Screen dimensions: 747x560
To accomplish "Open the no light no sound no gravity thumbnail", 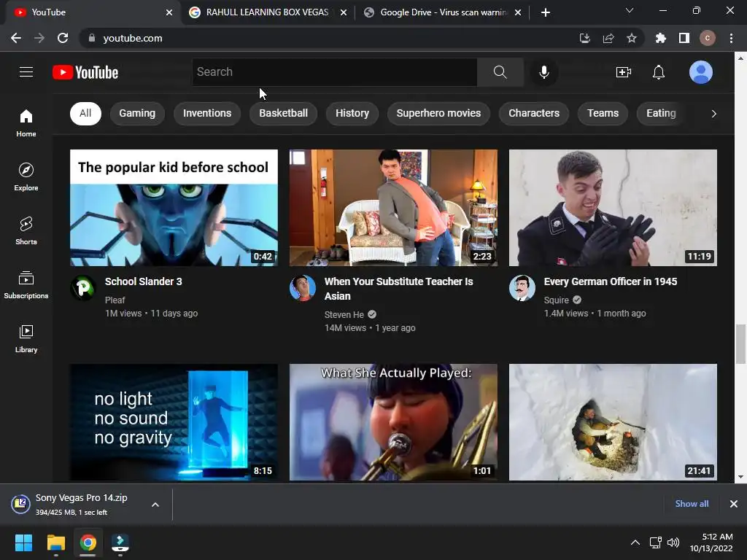I will (174, 422).
